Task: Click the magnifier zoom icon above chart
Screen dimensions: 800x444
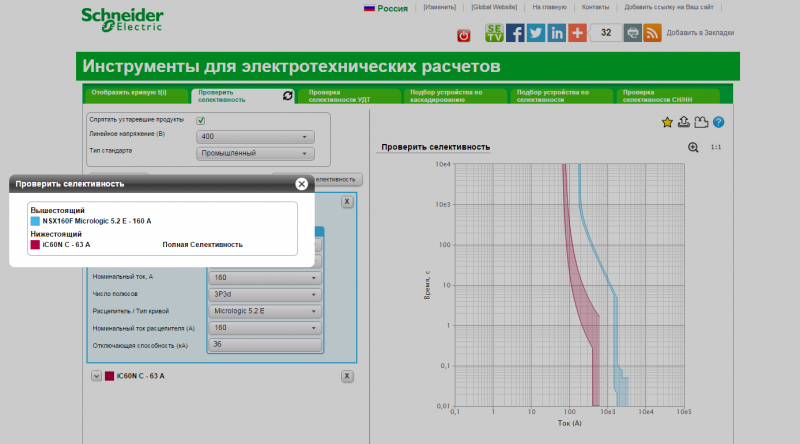Action: [x=693, y=147]
